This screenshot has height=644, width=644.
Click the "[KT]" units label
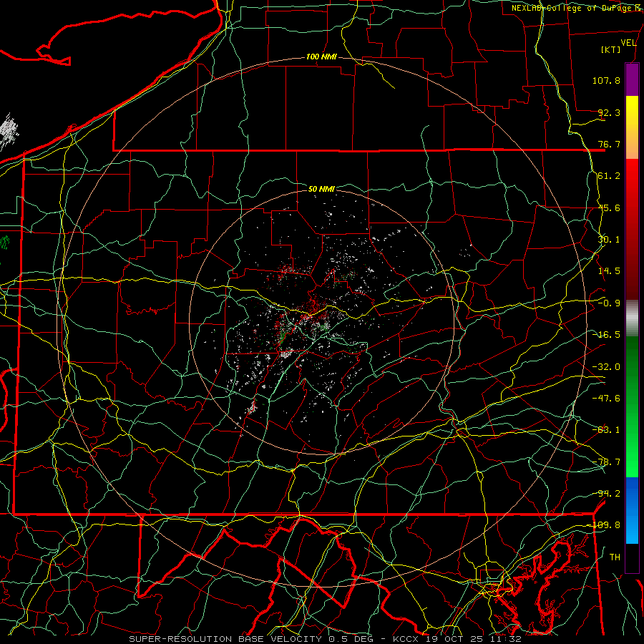coord(611,49)
